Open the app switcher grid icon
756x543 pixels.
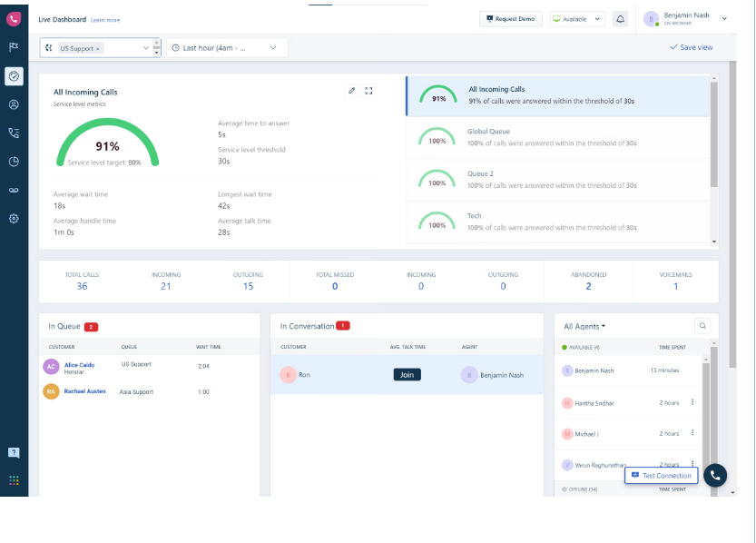click(x=14, y=480)
